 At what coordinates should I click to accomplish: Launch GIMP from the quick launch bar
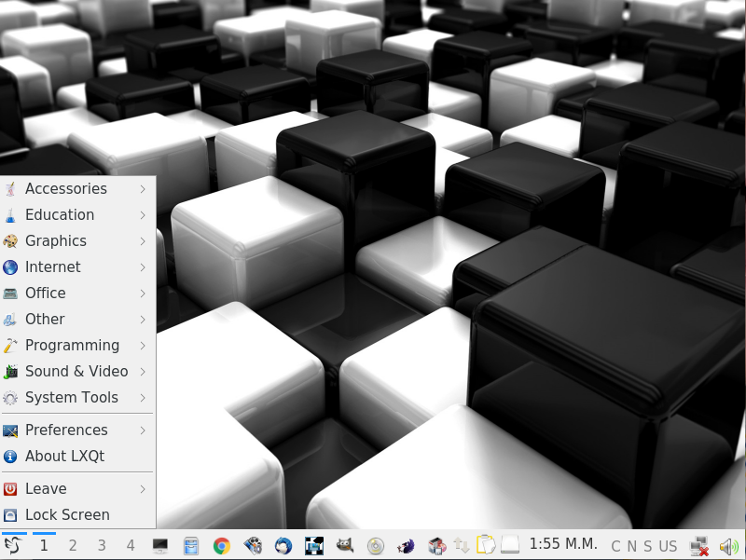click(x=345, y=546)
